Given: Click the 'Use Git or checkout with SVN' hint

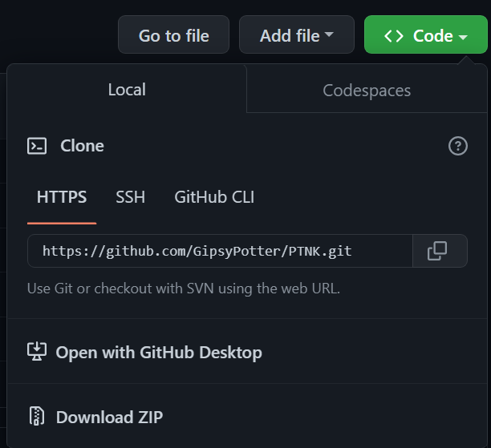Looking at the screenshot, I should coord(184,289).
